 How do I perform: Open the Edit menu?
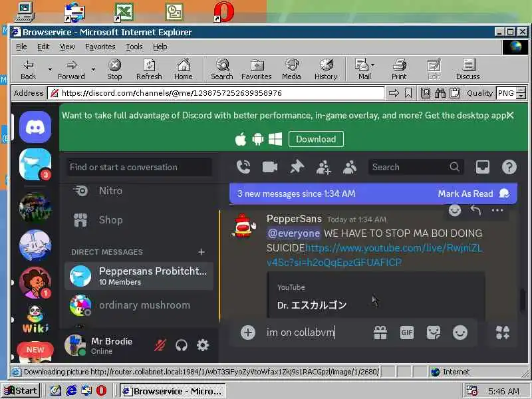43,47
